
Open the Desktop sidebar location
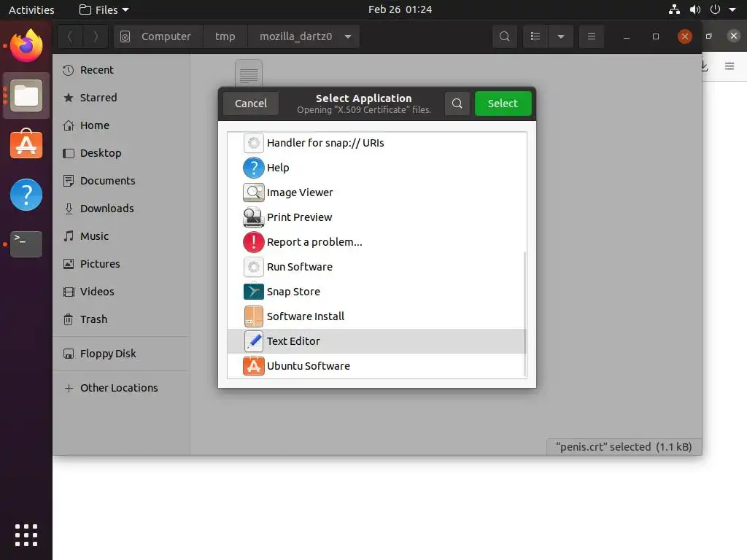(122, 153)
